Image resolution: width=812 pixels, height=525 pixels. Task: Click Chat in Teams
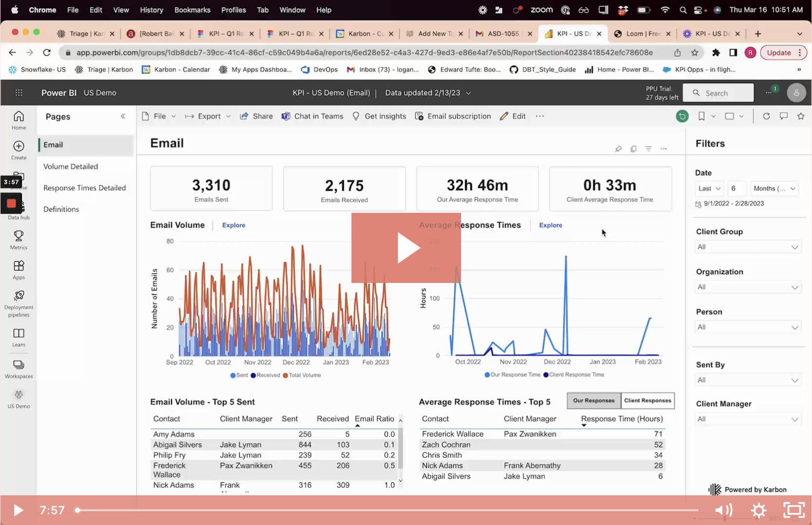313,116
